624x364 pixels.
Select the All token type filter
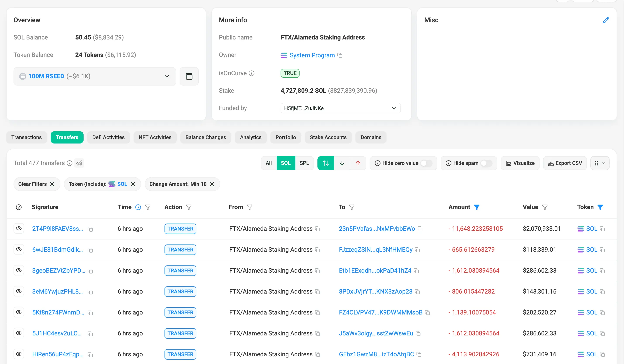[x=269, y=163]
